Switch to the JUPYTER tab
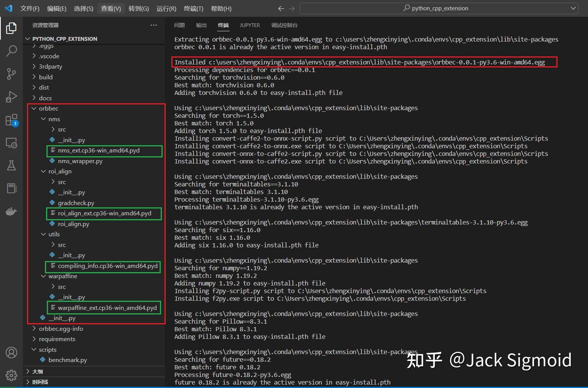 click(x=249, y=25)
